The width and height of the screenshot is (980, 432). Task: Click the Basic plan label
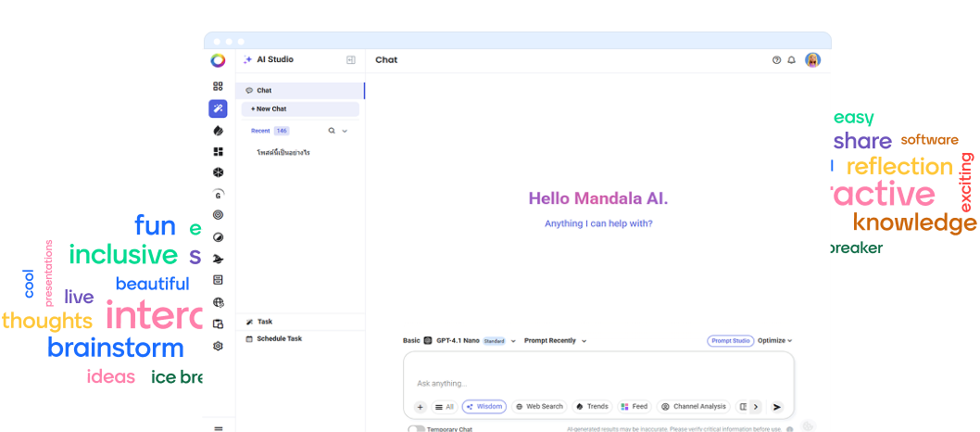click(411, 341)
